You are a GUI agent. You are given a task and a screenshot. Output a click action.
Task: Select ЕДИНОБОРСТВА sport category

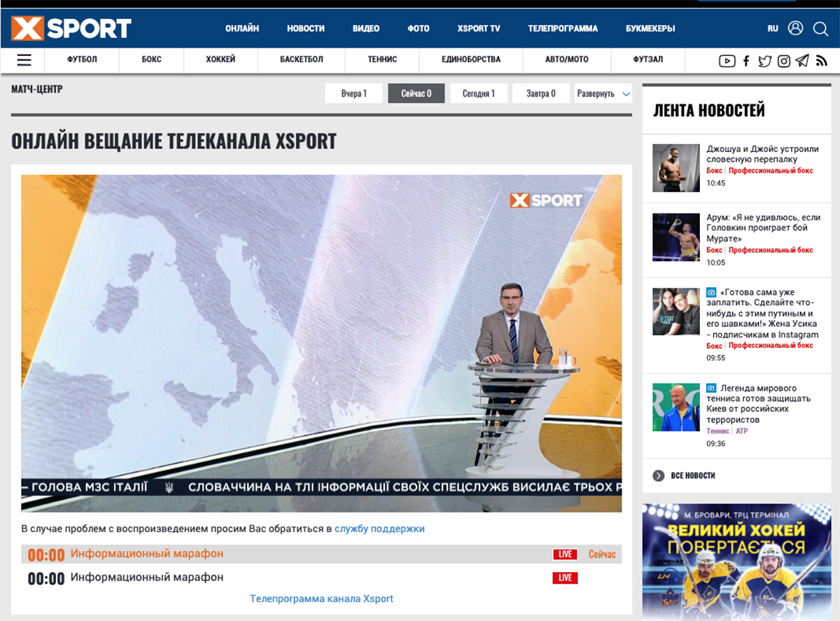pos(471,60)
